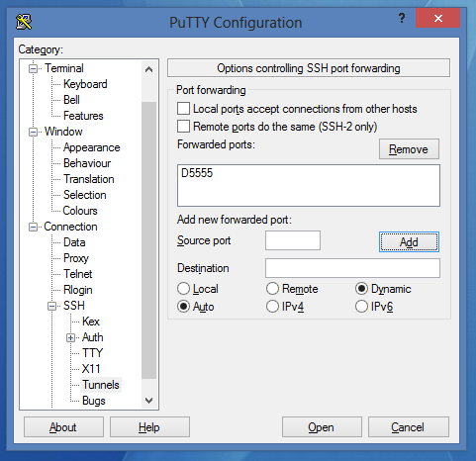Image resolution: width=476 pixels, height=461 pixels.
Task: Select the IPv6 radio button
Action: [361, 307]
